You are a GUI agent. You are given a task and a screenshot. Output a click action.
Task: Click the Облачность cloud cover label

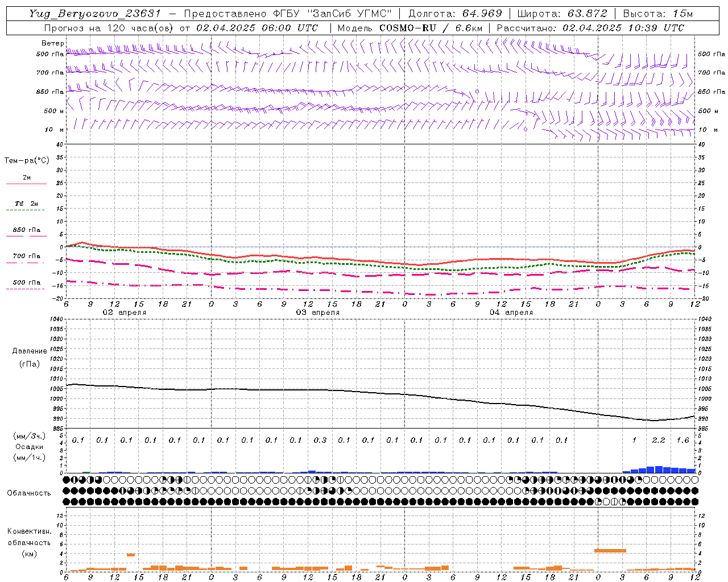pyautogui.click(x=29, y=493)
